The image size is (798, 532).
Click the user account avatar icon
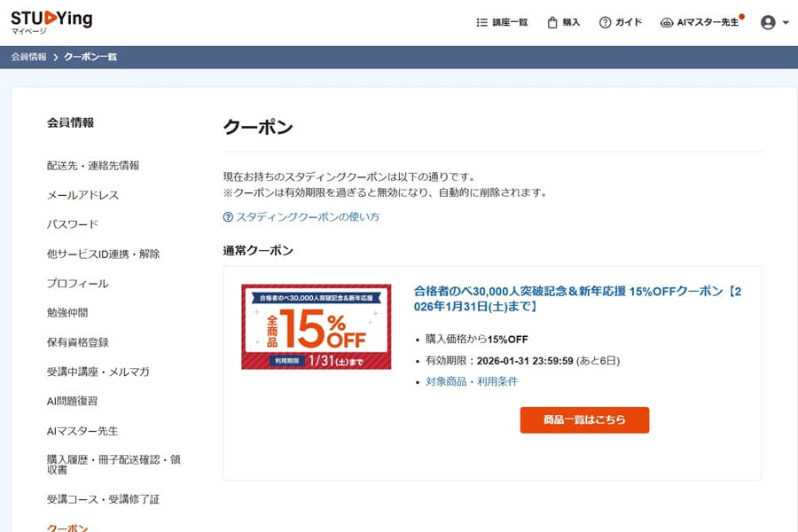coord(768,22)
